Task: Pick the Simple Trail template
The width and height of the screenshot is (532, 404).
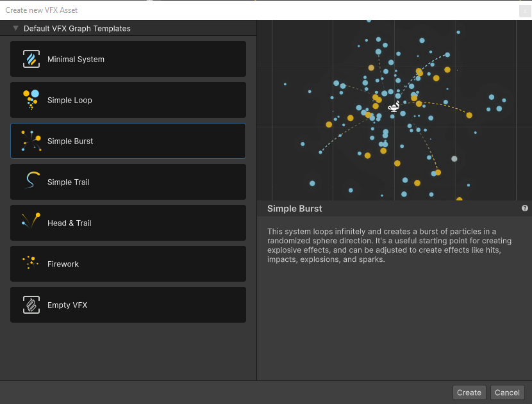Action: coord(128,182)
